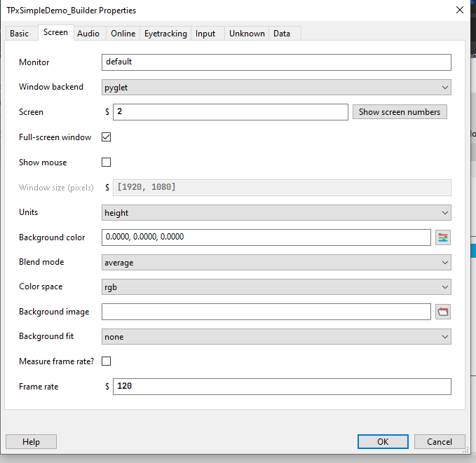Open the Blend mode dropdown
Screen dimensions: 476x463
tap(276, 263)
